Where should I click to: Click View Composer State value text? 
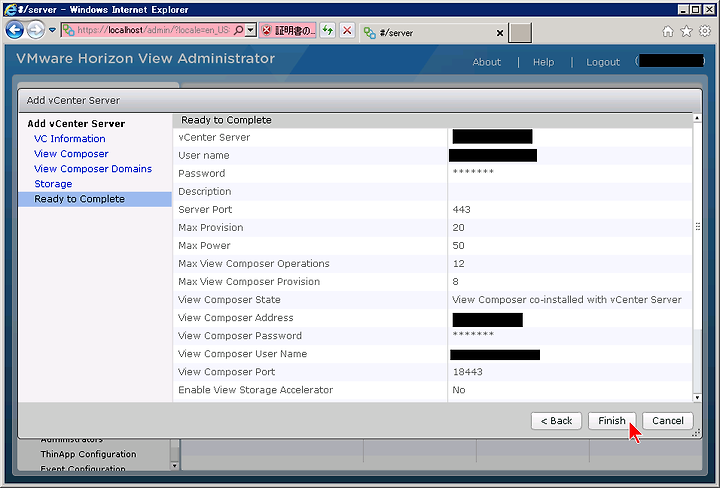[567, 300]
